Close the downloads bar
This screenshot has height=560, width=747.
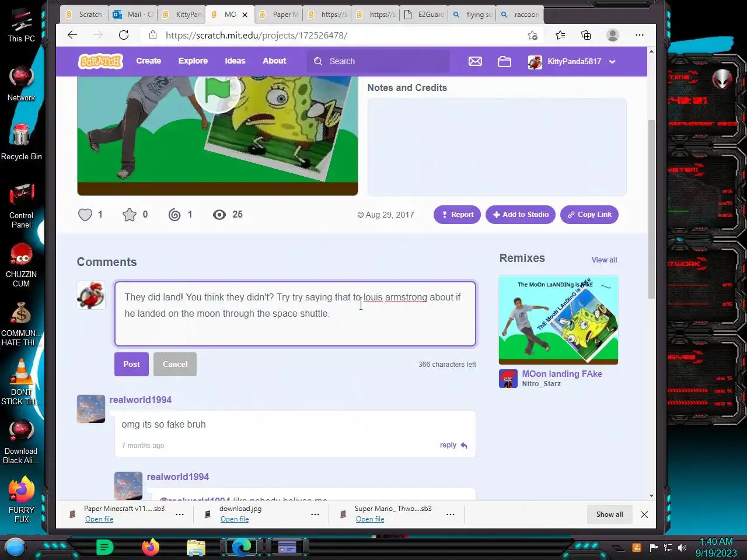644,514
